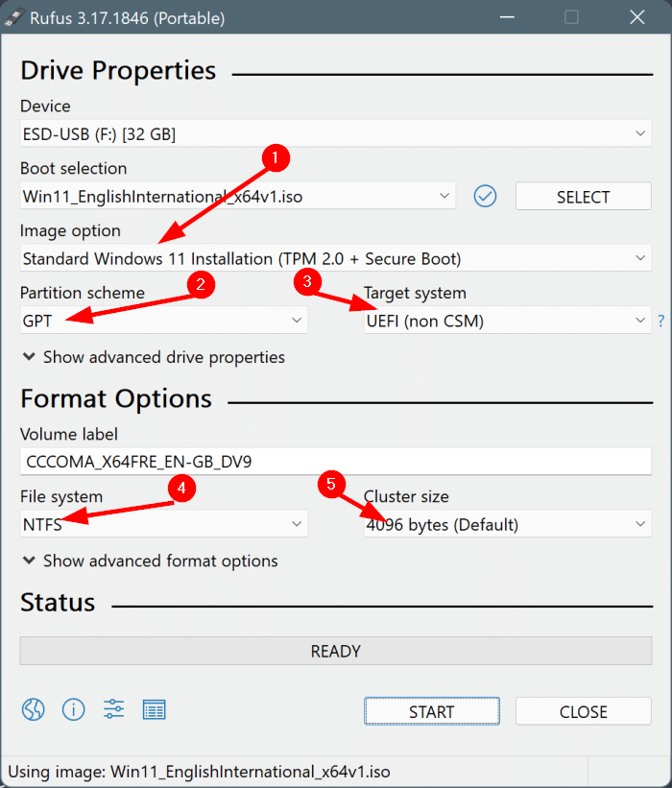
Task: Click the 'Target system' label
Action: pyautogui.click(x=415, y=293)
